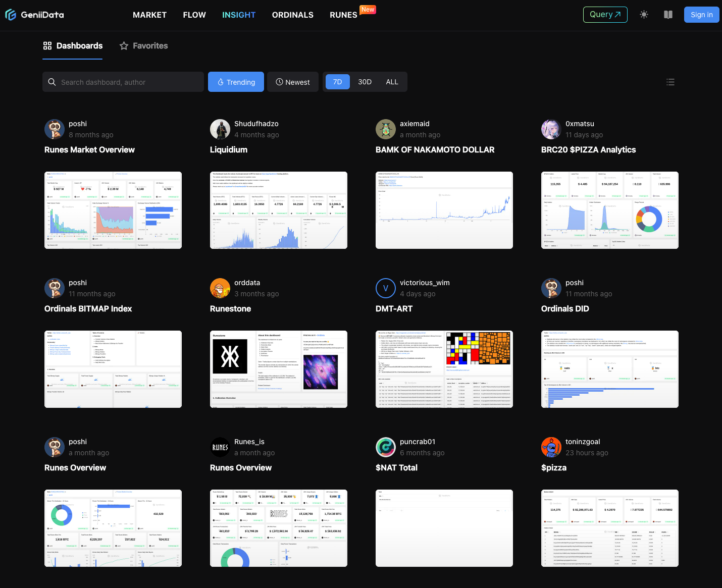The image size is (722, 588).
Task: Click the GeniiData logo icon
Action: coord(11,15)
